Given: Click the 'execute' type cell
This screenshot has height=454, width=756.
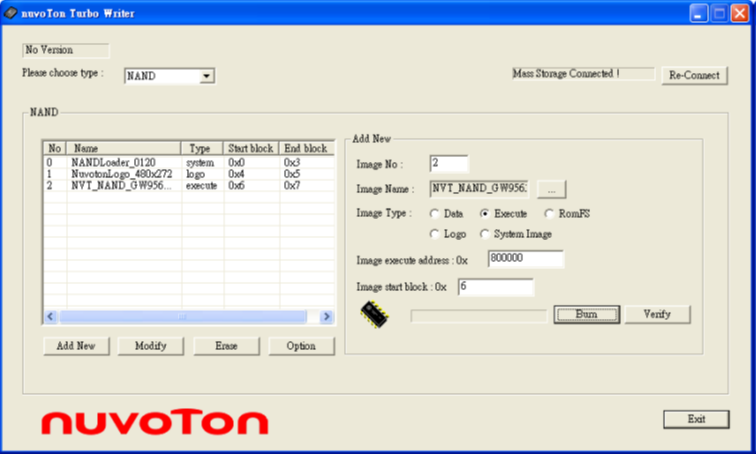Looking at the screenshot, I should (202, 186).
